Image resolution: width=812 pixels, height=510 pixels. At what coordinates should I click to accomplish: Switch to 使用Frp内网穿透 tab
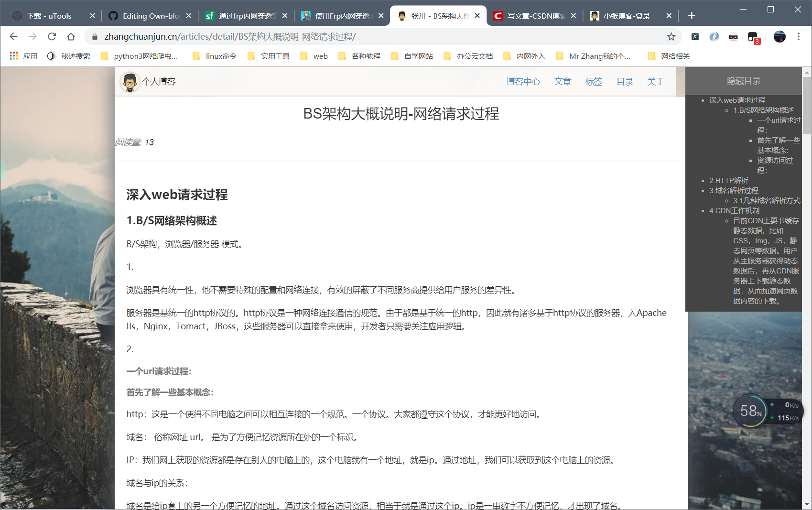[342, 16]
